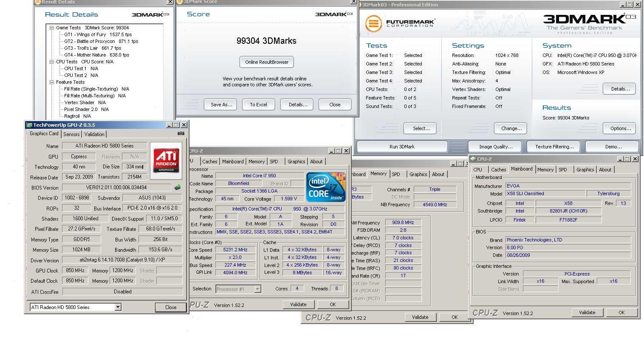Click the CPU Name field Intel Core i7 950
Screen dimensions: 644x355
(x=259, y=176)
